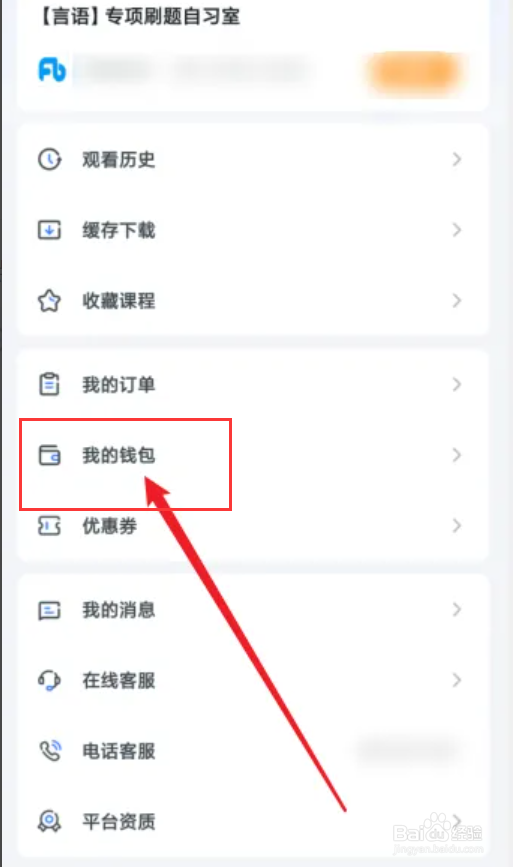
Task: Tap the message icon for 我的消息
Action: click(x=49, y=610)
